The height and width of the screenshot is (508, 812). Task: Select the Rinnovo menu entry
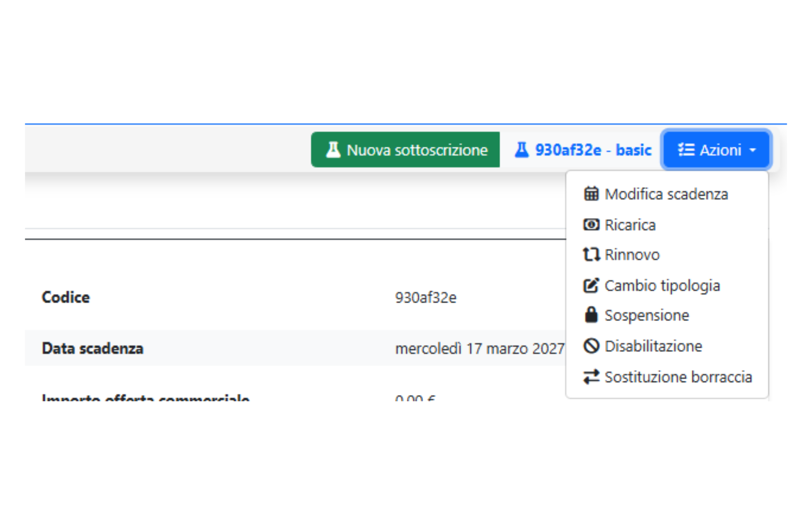click(x=632, y=255)
